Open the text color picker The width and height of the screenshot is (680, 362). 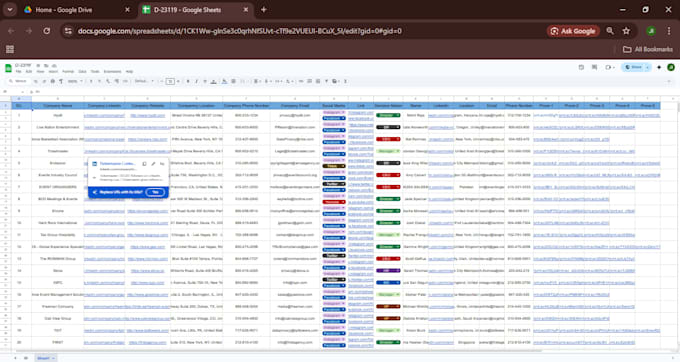(213, 81)
